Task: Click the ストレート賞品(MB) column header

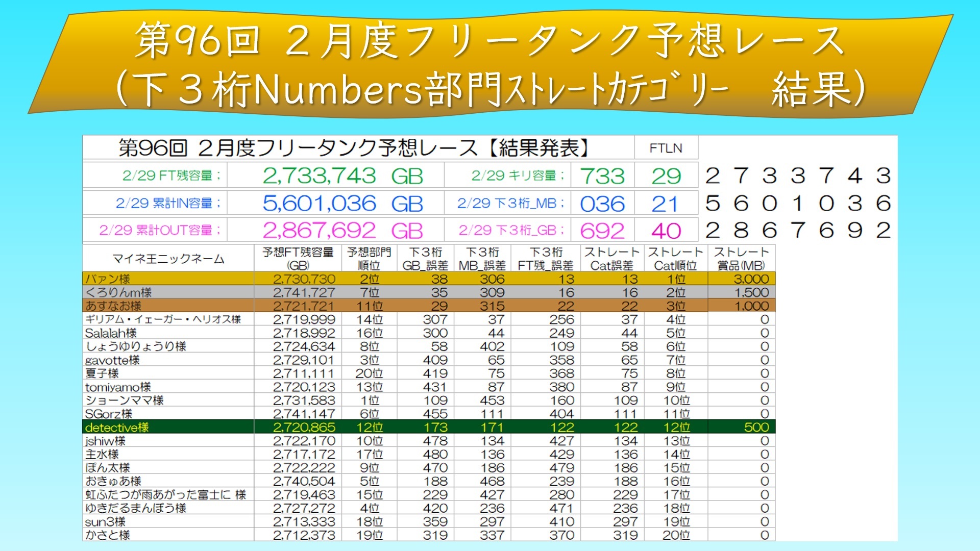Action: 741,259
